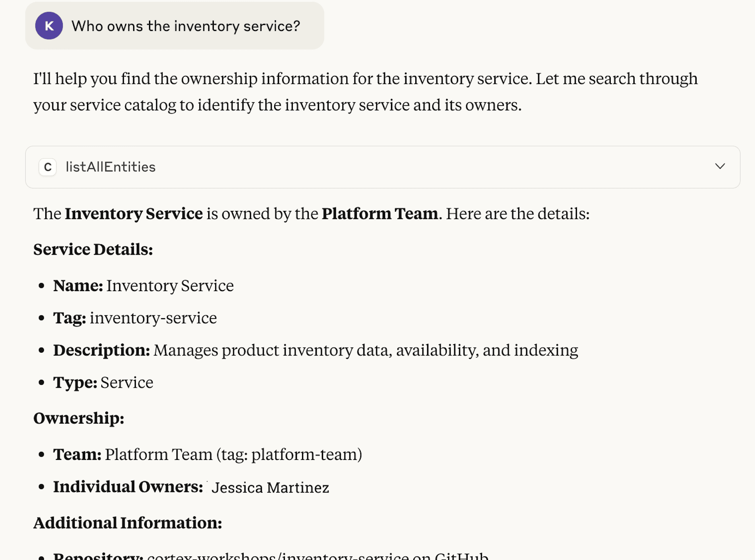The width and height of the screenshot is (755, 560).
Task: Open the cortex-workshops/inventory-service repository text
Action: click(x=278, y=556)
